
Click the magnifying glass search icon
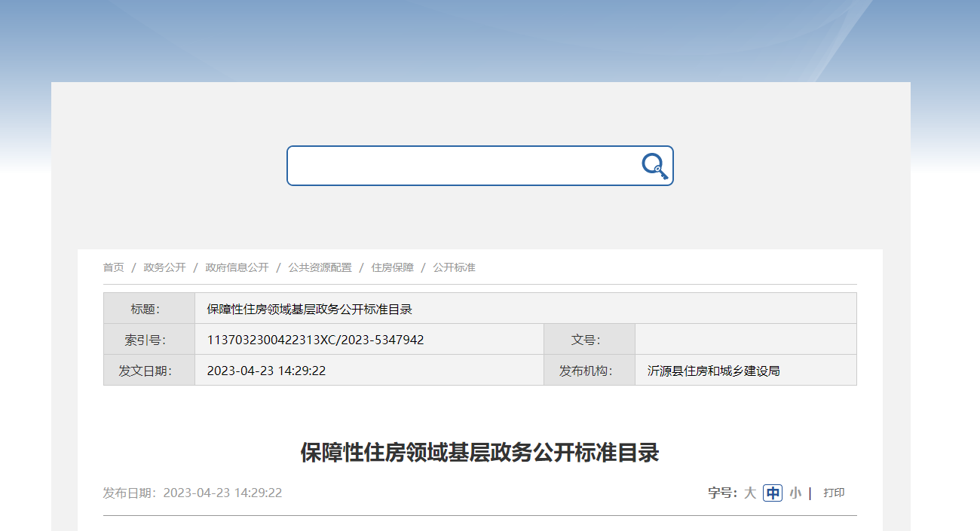click(654, 166)
